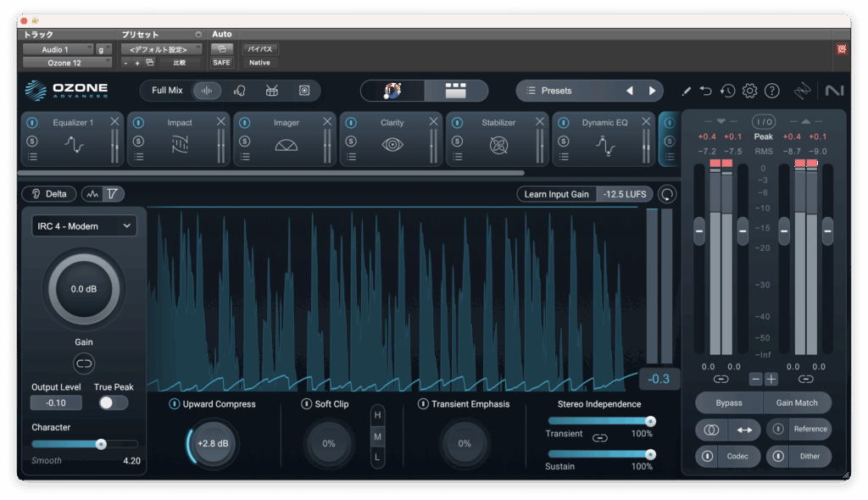Toggle the True Peak switch
The image size is (868, 500).
click(113, 403)
